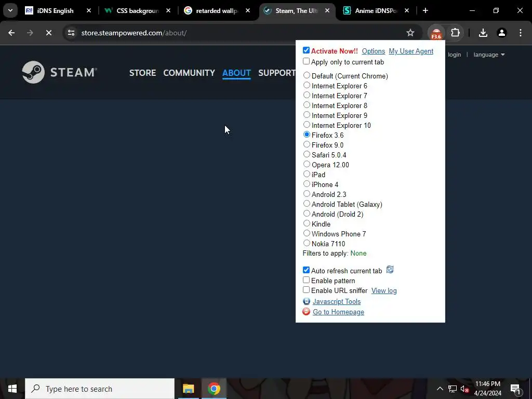Image resolution: width=532 pixels, height=399 pixels.
Task: Click the forward navigation arrow
Action: (x=30, y=33)
